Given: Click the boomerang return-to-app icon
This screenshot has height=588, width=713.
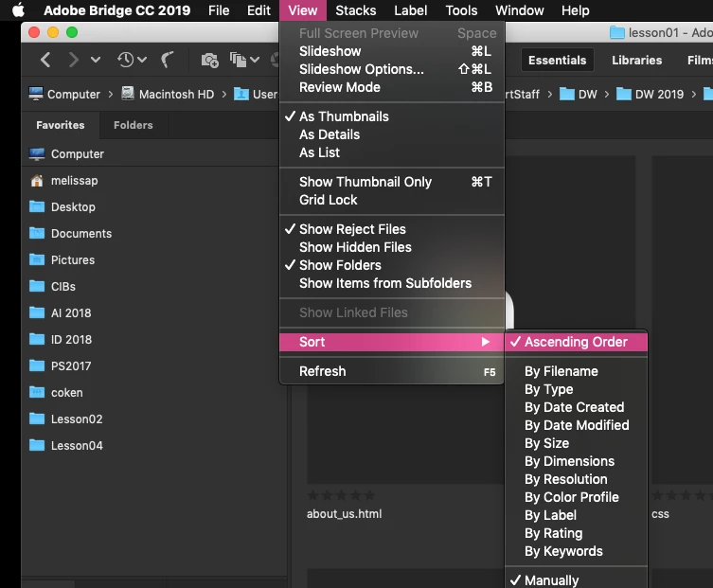Looking at the screenshot, I should click(x=167, y=60).
